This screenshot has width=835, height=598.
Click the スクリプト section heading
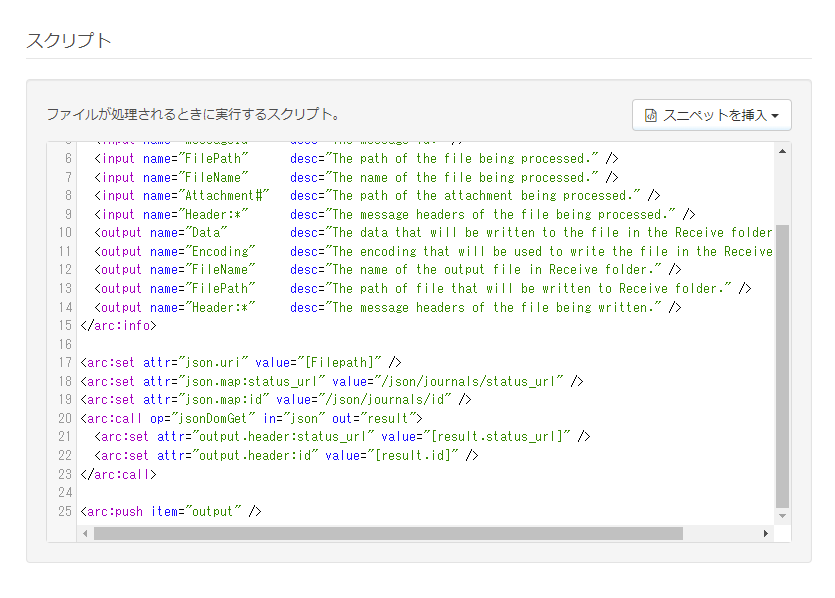pyautogui.click(x=69, y=40)
